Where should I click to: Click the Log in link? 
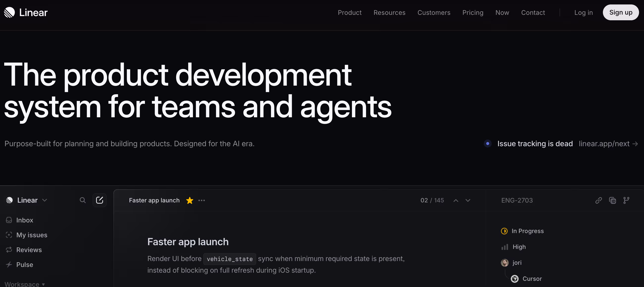pos(583,12)
